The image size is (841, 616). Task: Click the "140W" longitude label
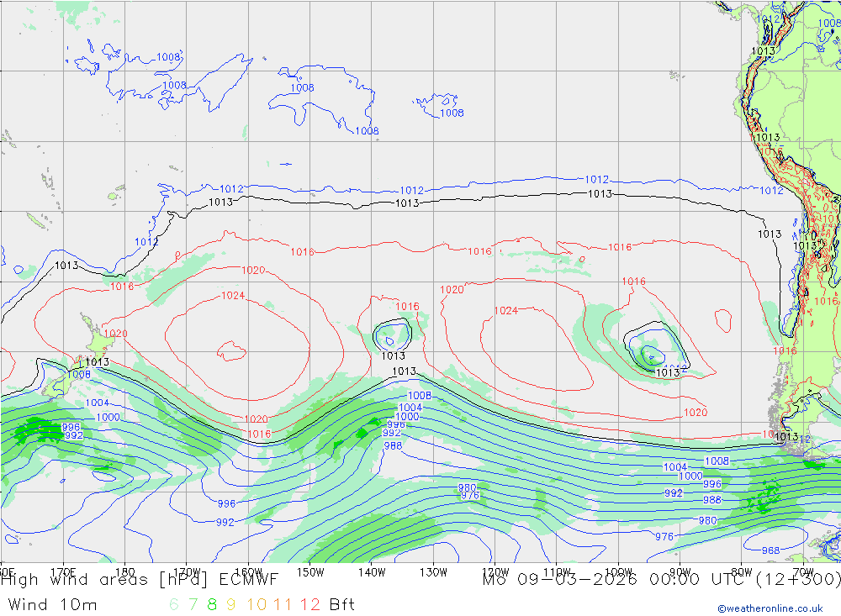coord(373,572)
